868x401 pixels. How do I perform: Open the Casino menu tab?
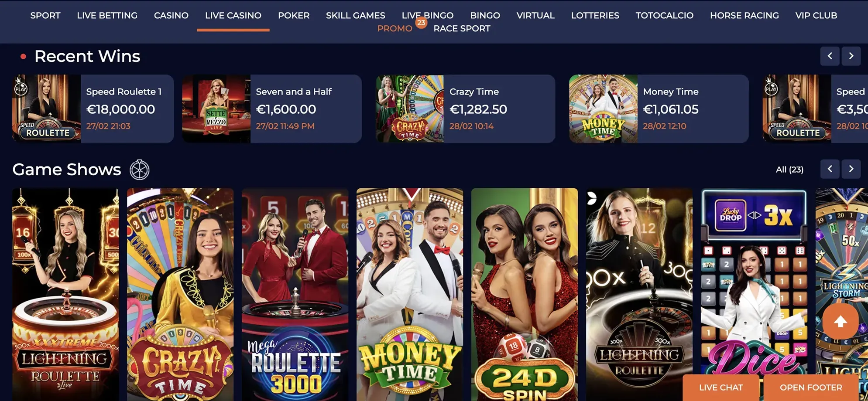click(171, 15)
